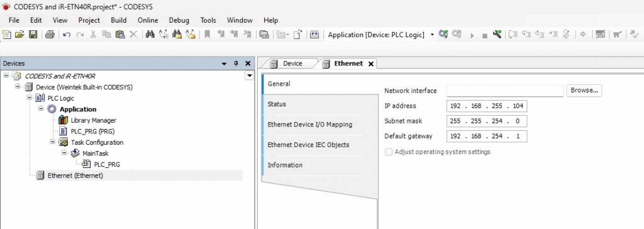Open the project tree view dropdown arrow
Viewport: 644px width, 229px height.
[248, 75]
